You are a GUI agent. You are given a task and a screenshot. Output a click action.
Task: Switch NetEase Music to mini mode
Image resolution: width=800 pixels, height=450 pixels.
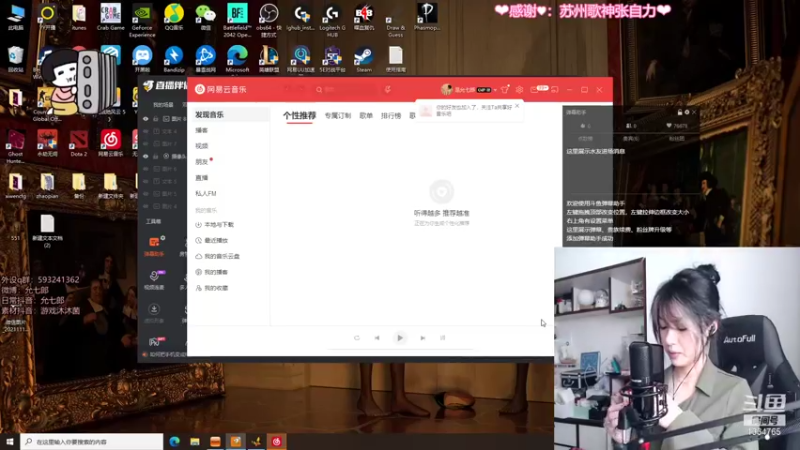point(555,89)
